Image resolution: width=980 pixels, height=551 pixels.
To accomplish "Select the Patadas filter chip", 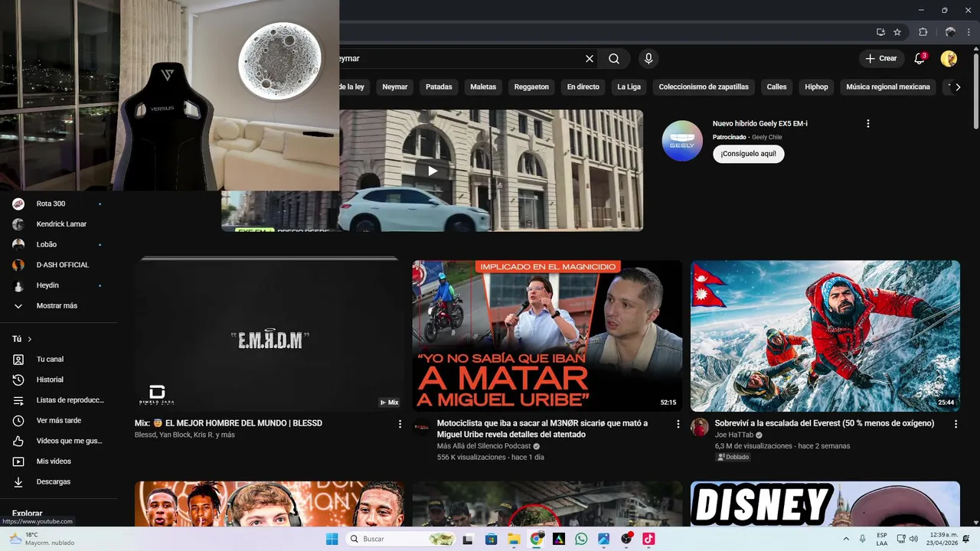I will (x=439, y=86).
